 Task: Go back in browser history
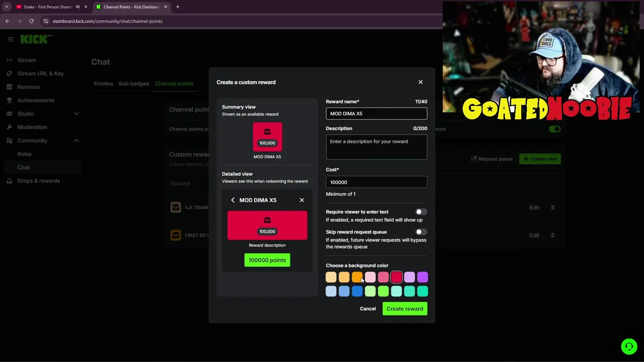click(x=7, y=21)
